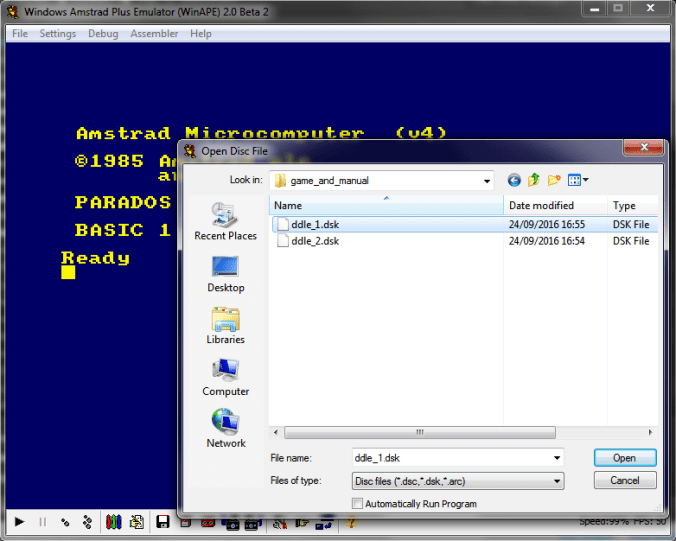The image size is (676, 541).
Task: Select ddle_2.dsk in file list
Action: (x=315, y=241)
